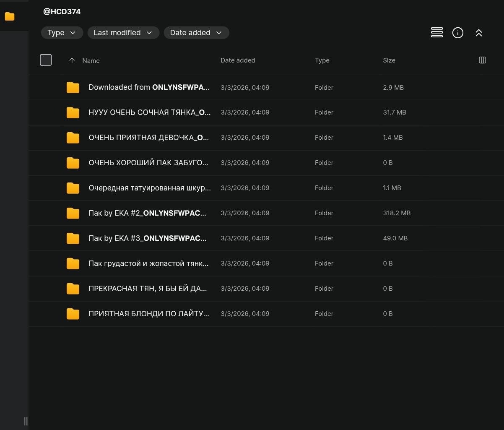Screen dimensions: 504x430
Task: Open the Date added filter dropdown
Action: coord(196,33)
